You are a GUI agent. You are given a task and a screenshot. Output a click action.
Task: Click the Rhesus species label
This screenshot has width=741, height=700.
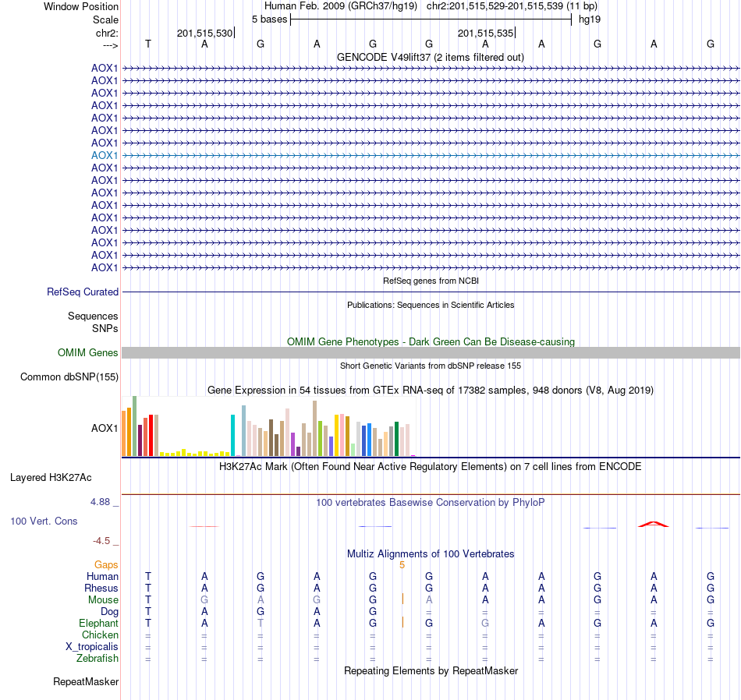pyautogui.click(x=101, y=588)
